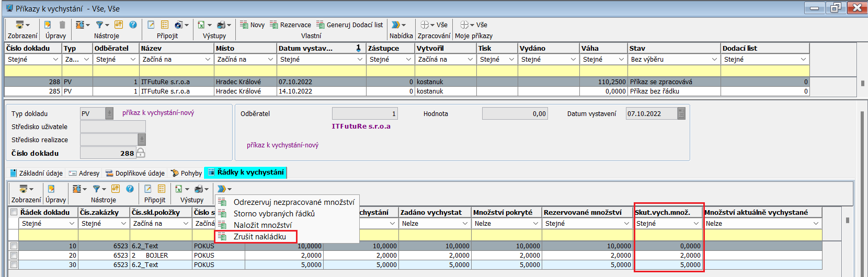Click the Nabídka arrows icon in the main toolbar

396,25
